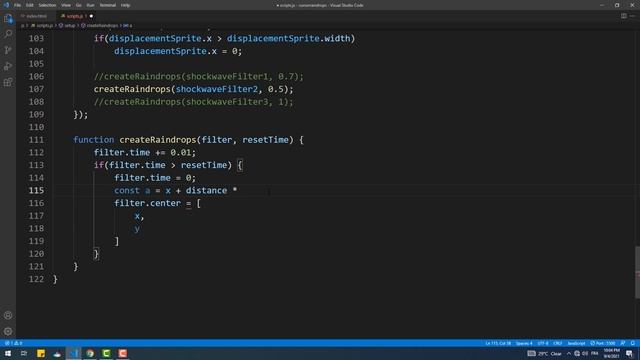Open the Selection menu

coord(47,5)
